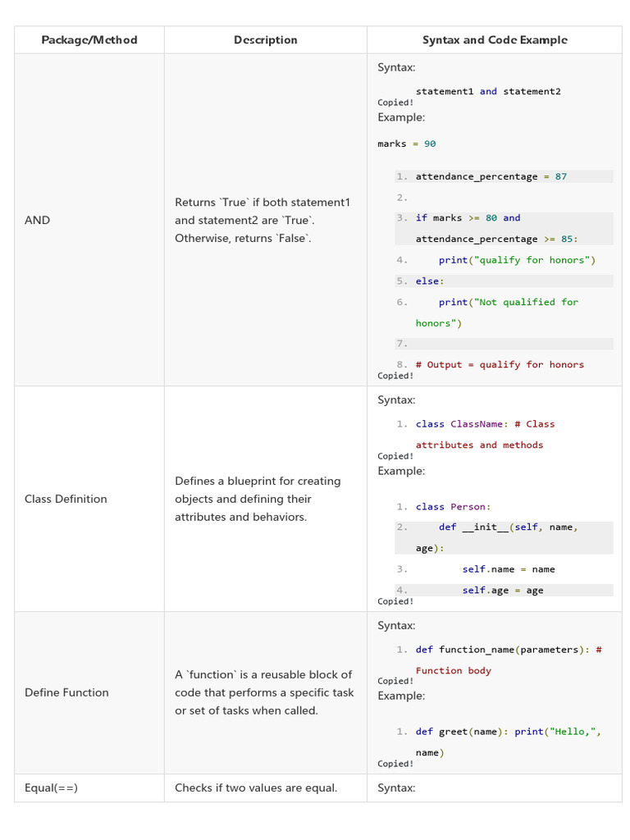Select the AND method cell

click(38, 220)
